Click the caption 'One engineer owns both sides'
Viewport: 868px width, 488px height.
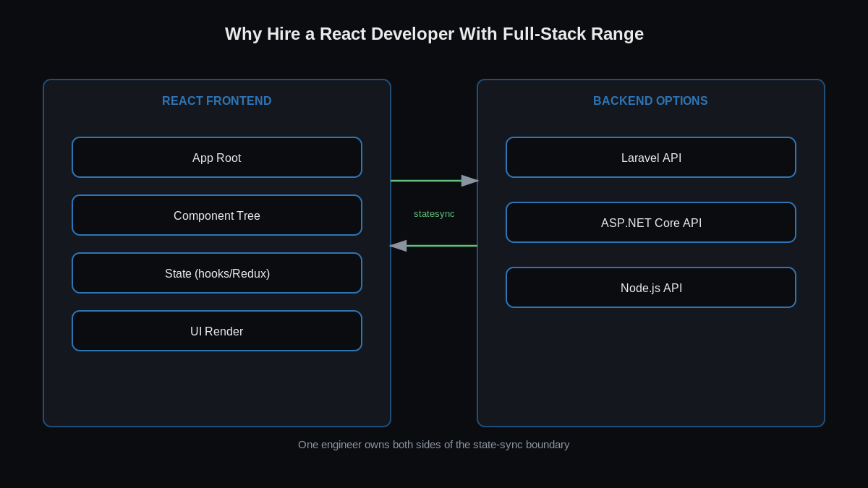click(434, 445)
